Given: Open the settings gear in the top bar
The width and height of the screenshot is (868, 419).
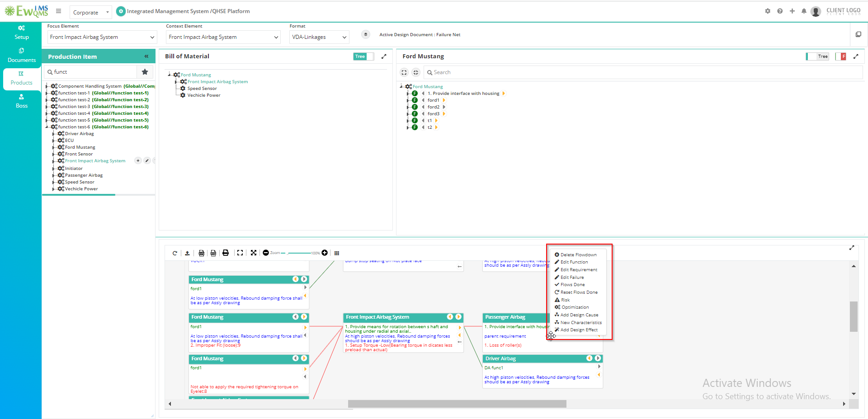Looking at the screenshot, I should pyautogui.click(x=768, y=11).
